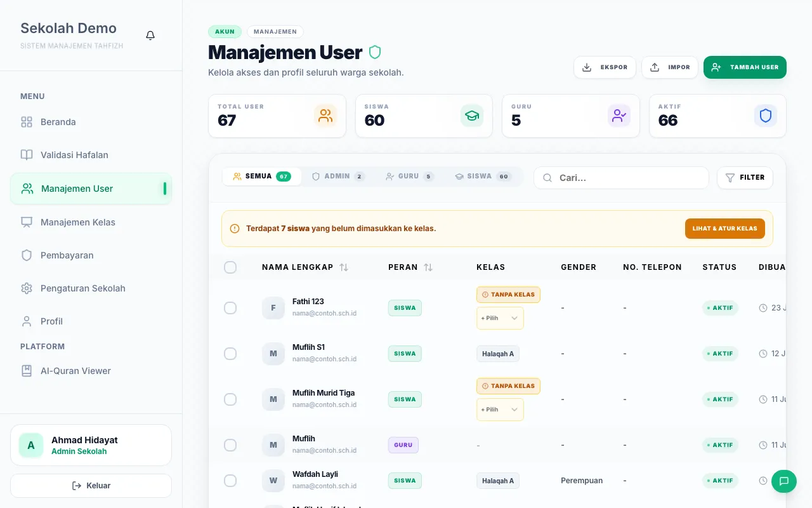Open the Pilih class dropdown for Fathi 123
This screenshot has height=508, width=812.
coord(500,318)
